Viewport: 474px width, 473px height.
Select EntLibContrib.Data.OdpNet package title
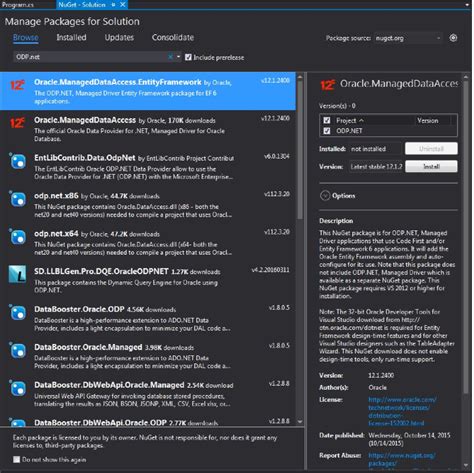pyautogui.click(x=85, y=158)
